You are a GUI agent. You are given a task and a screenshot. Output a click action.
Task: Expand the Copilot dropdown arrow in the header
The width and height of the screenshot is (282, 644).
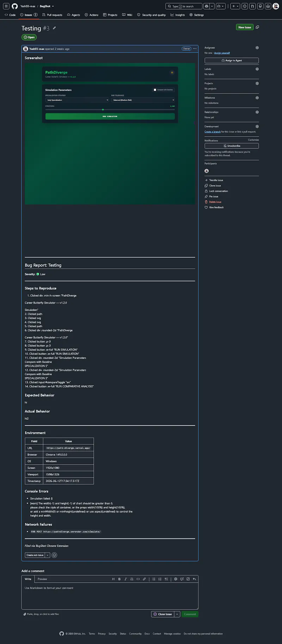click(212, 6)
